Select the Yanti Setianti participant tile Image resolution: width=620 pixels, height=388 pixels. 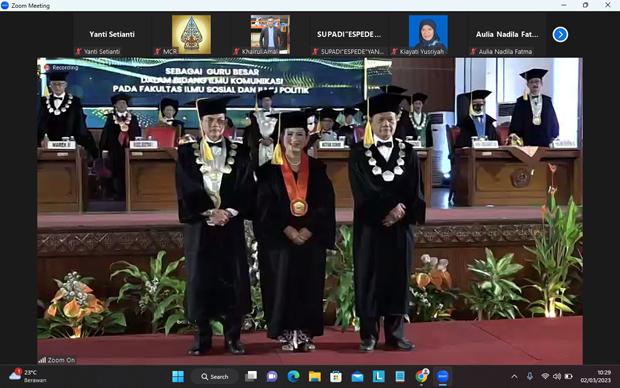pos(112,35)
